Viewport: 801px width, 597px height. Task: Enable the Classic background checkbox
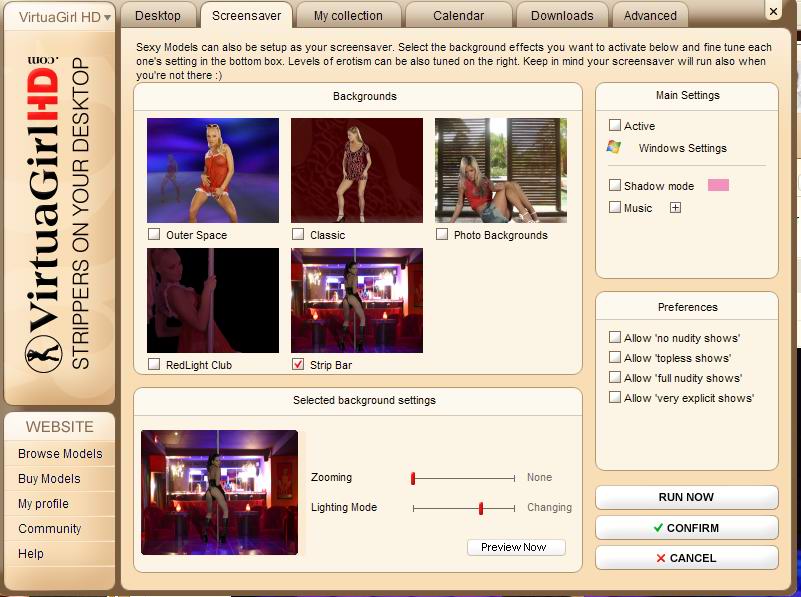click(298, 234)
